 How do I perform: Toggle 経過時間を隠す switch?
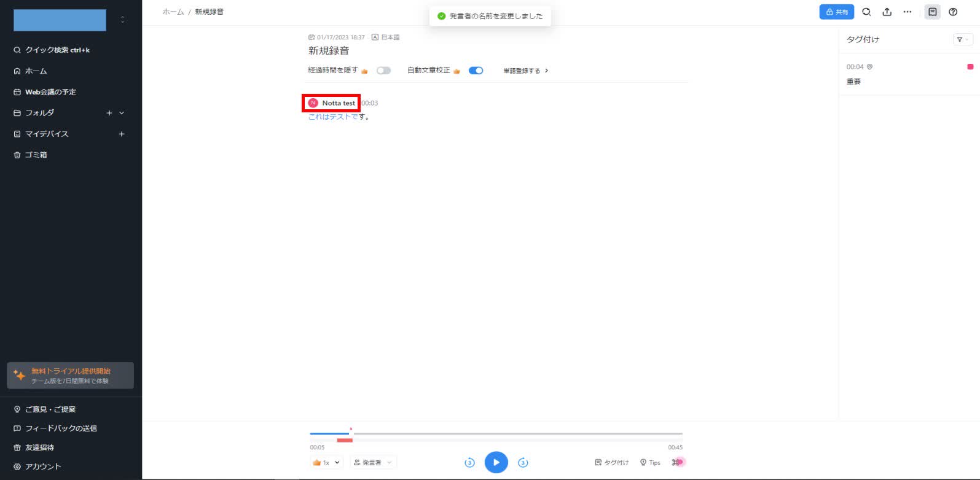point(383,71)
